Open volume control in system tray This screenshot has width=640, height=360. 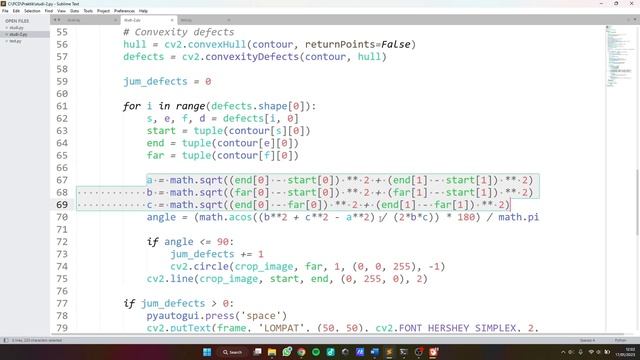tap(598, 352)
